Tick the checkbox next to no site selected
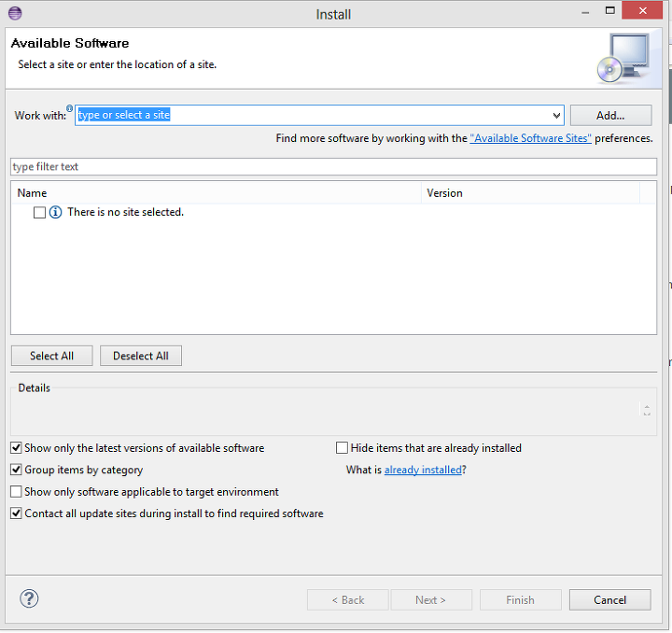 click(39, 213)
